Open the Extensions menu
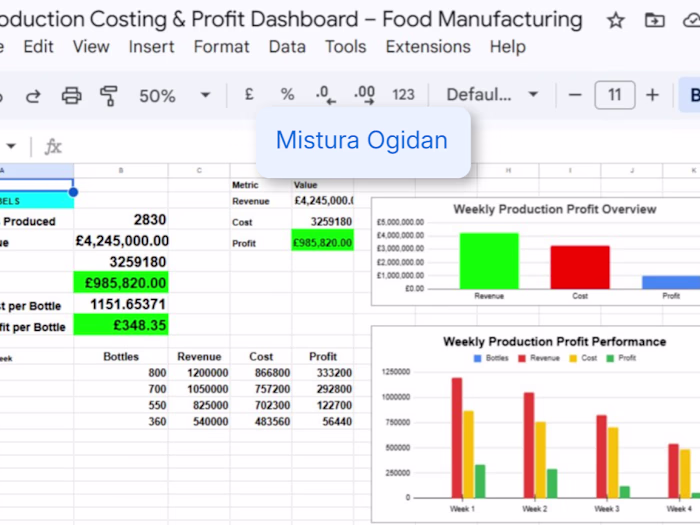 pyautogui.click(x=428, y=46)
